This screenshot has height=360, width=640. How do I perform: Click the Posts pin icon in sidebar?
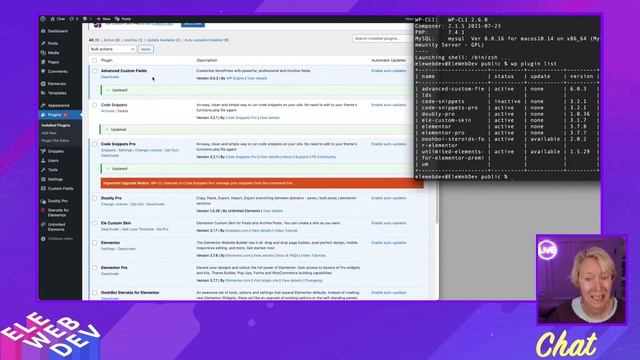[43, 43]
